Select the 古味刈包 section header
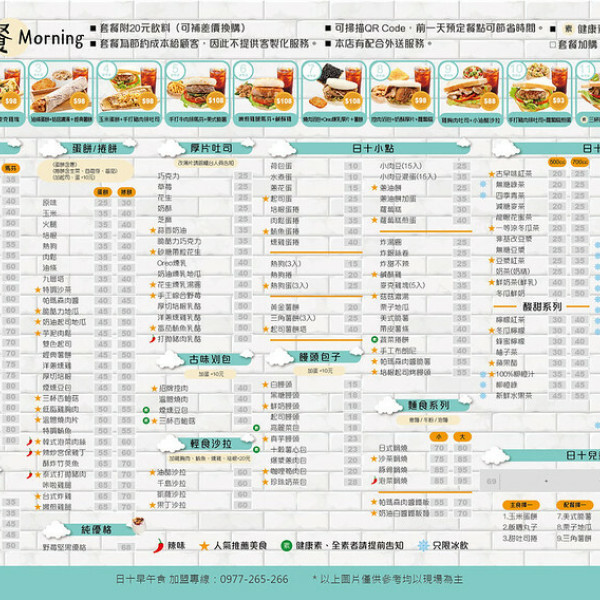The width and height of the screenshot is (600, 600). [210, 357]
